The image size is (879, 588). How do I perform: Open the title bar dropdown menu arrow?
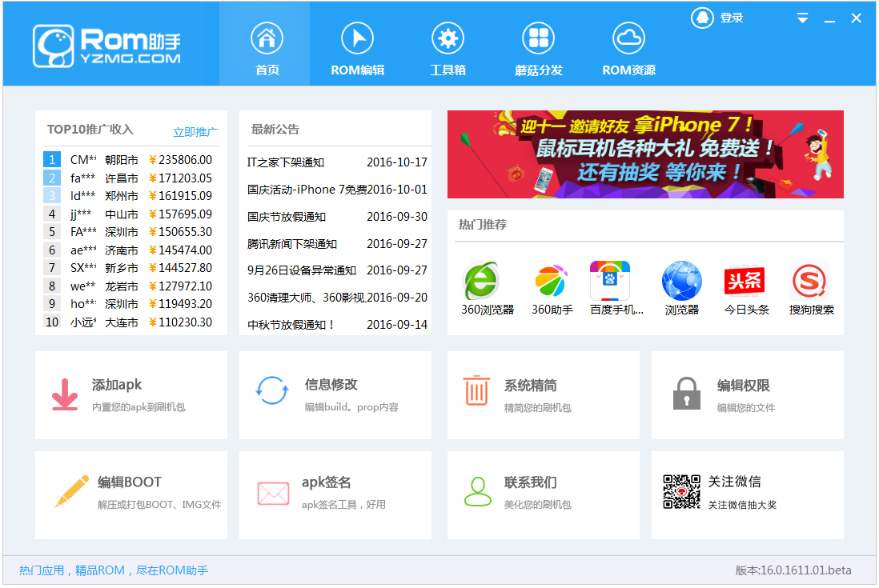803,18
